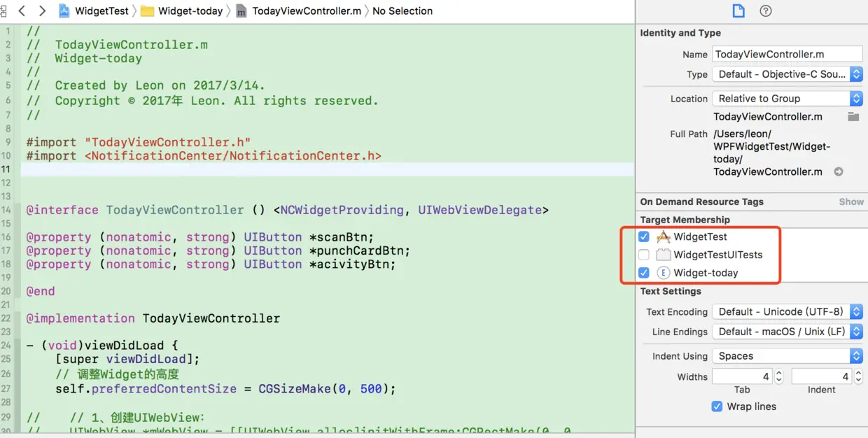Adjust the Indent width stepper

[858, 376]
